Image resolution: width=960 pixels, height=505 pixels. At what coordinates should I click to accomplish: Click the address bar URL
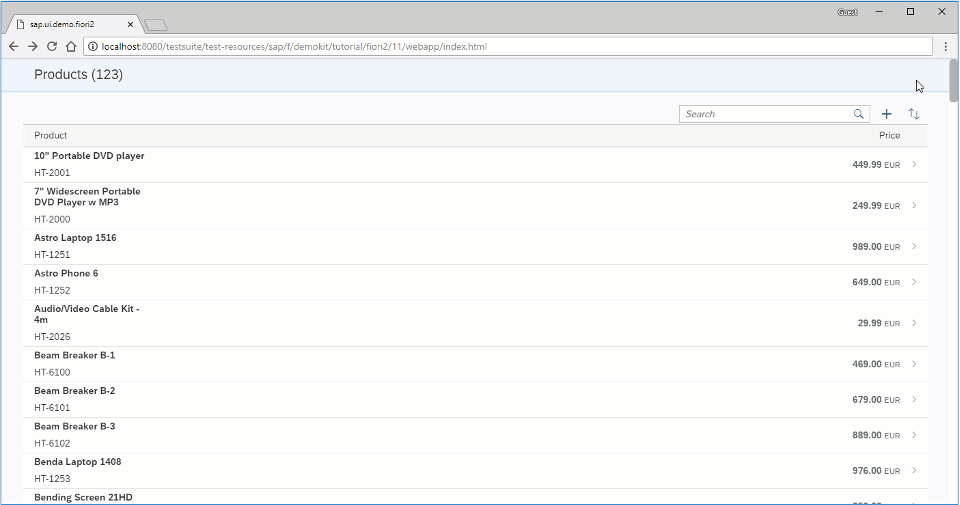294,47
